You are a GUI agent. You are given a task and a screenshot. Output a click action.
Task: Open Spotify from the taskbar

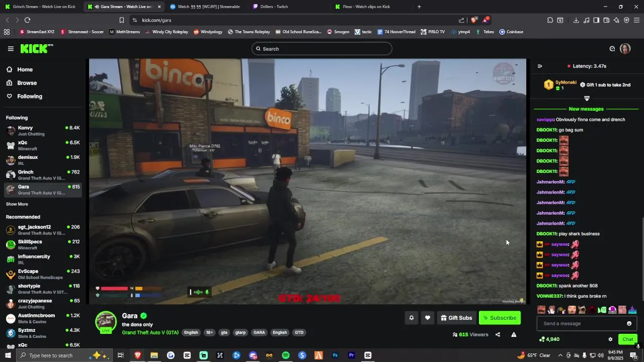coord(285,355)
